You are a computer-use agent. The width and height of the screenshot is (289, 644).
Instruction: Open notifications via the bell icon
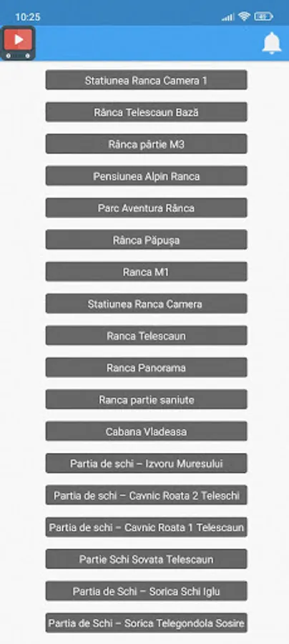[272, 43]
